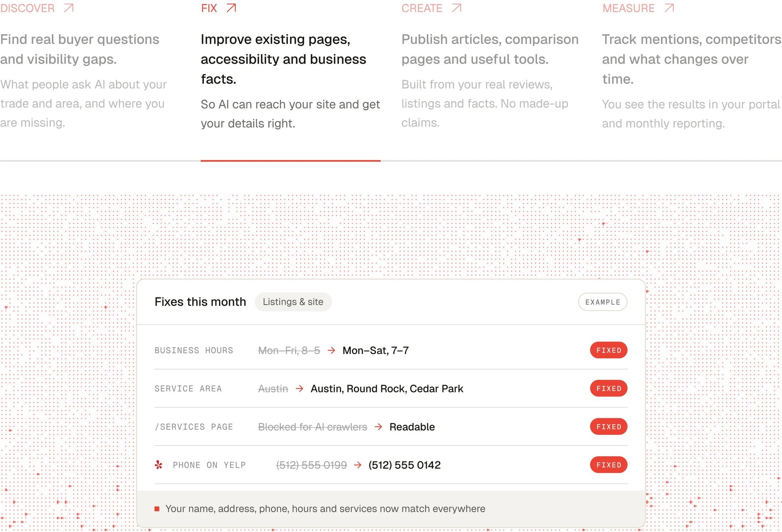Click the 'SERVICE AREA' label

188,389
